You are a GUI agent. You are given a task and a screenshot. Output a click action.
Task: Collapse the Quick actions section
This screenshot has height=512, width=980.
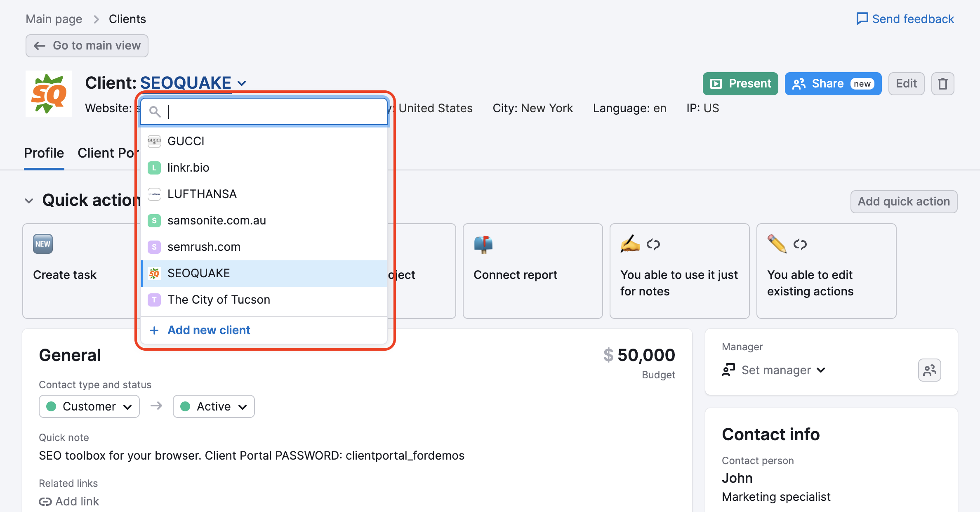coord(29,201)
